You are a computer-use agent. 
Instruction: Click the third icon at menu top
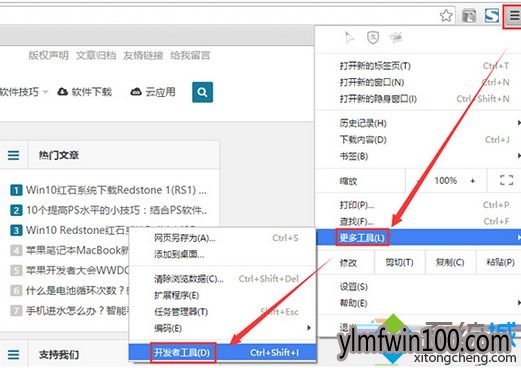pos(396,37)
